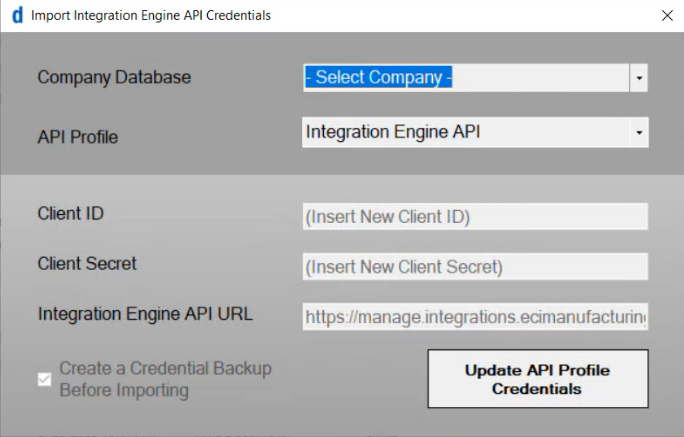Click the 'Client Secret' label
The width and height of the screenshot is (684, 437).
pyautogui.click(x=87, y=263)
